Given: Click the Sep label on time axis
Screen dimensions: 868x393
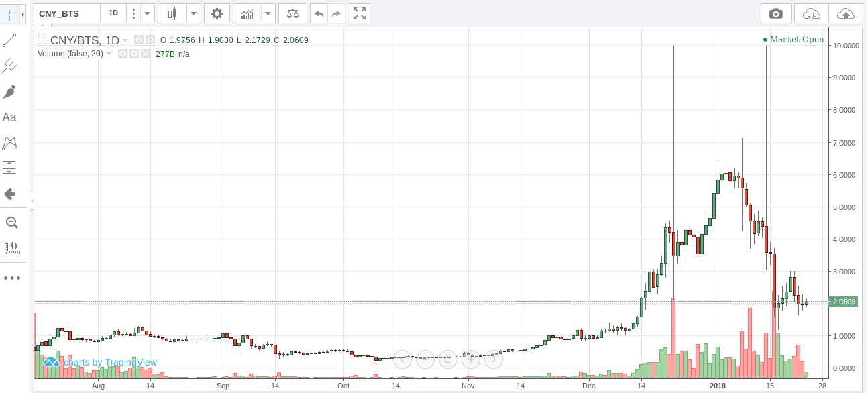Looking at the screenshot, I should coord(223,386).
